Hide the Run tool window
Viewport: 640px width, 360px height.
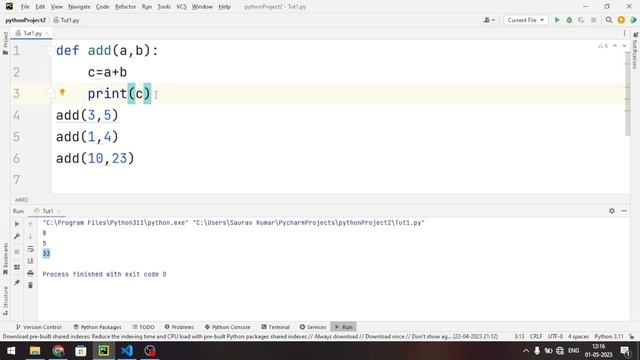[x=624, y=211]
